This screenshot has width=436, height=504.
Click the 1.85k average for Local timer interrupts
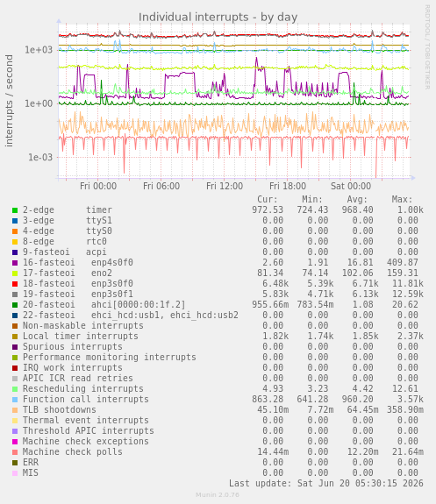click(x=365, y=337)
